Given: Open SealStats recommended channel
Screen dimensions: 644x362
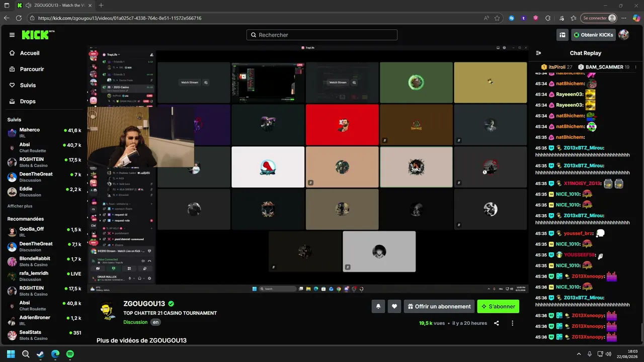Looking at the screenshot, I should click(x=44, y=335).
